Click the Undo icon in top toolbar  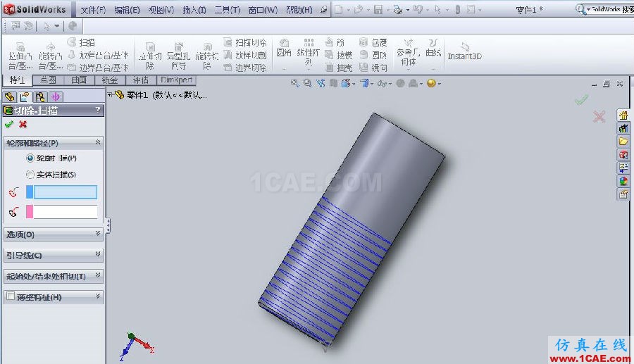coord(418,9)
